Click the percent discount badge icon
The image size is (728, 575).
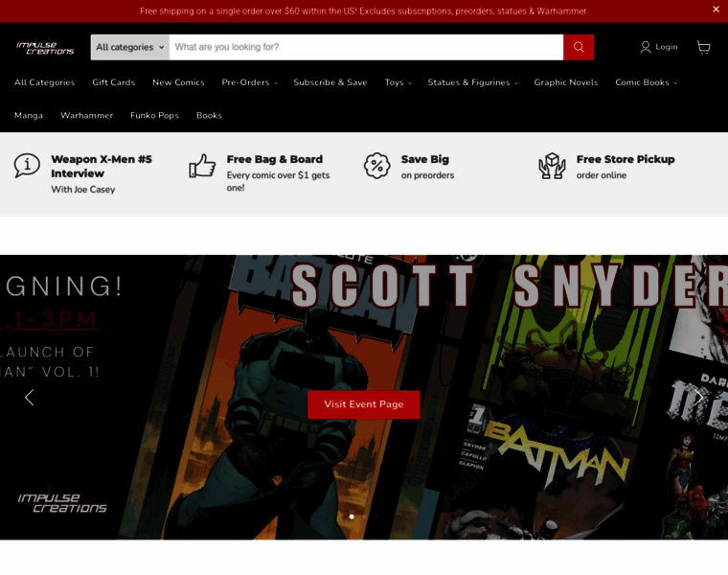[376, 166]
